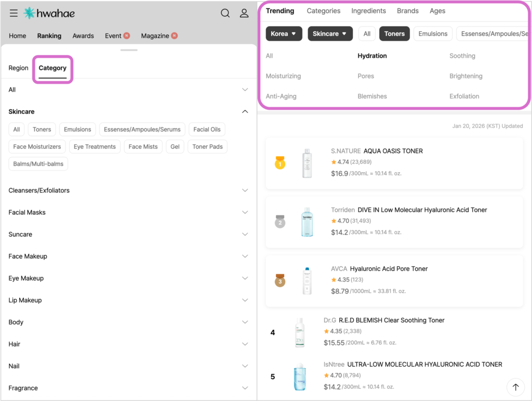Screen dimensions: 532x401
Task: Click the silver medal rank icon
Action: (281, 222)
